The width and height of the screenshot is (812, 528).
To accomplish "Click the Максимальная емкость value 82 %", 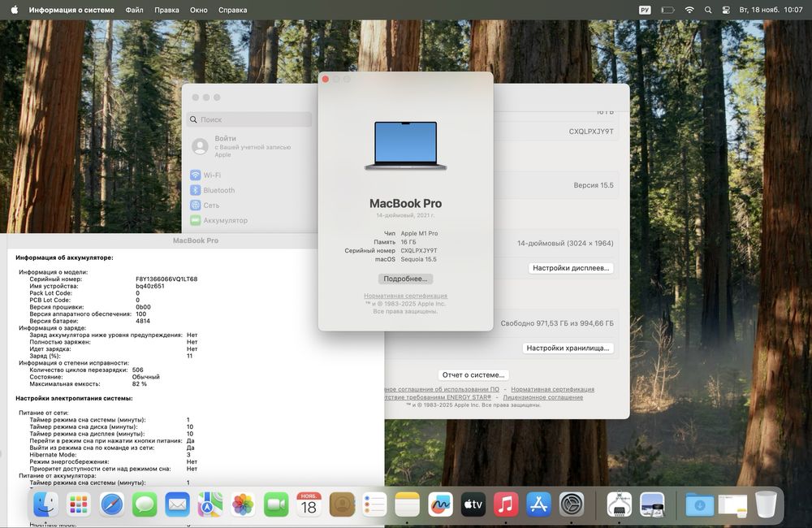I will point(140,384).
